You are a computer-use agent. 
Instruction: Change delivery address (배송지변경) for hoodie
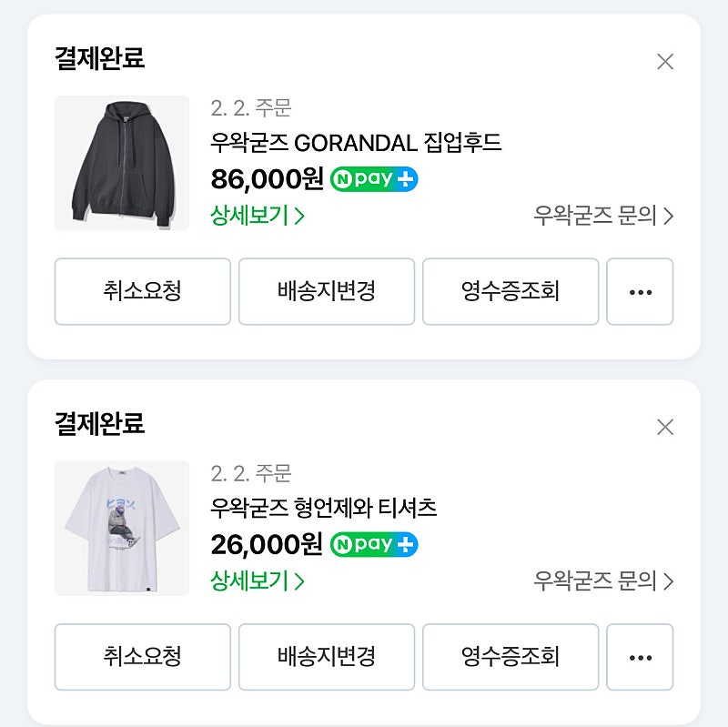pyautogui.click(x=327, y=292)
